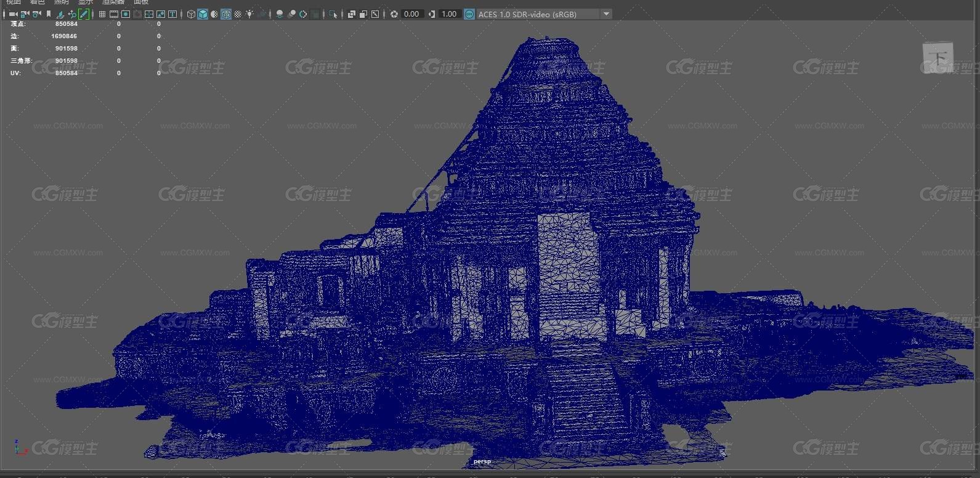This screenshot has height=478, width=980.
Task: Open the 视图 panel menu
Action: [x=14, y=2]
